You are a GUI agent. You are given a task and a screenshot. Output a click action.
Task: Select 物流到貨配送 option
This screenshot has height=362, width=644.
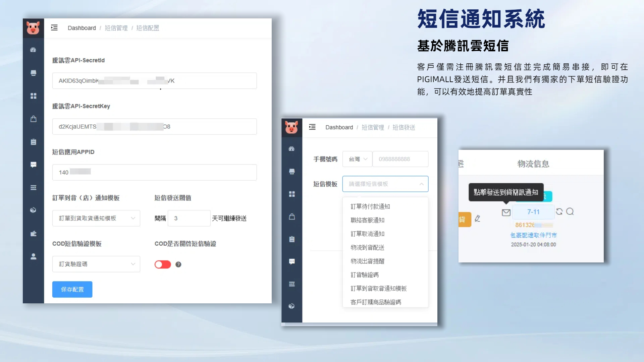[x=385, y=248]
